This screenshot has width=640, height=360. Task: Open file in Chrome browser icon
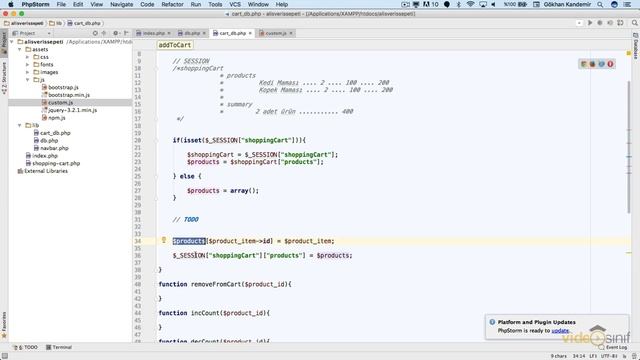point(584,64)
